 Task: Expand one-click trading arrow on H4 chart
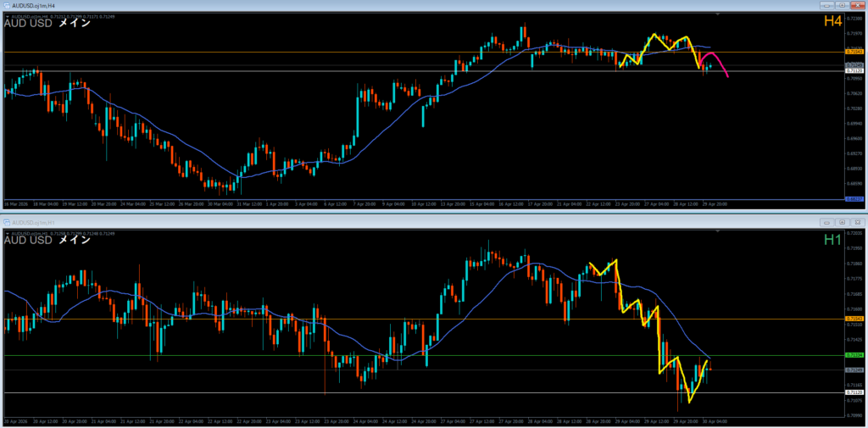8,16
